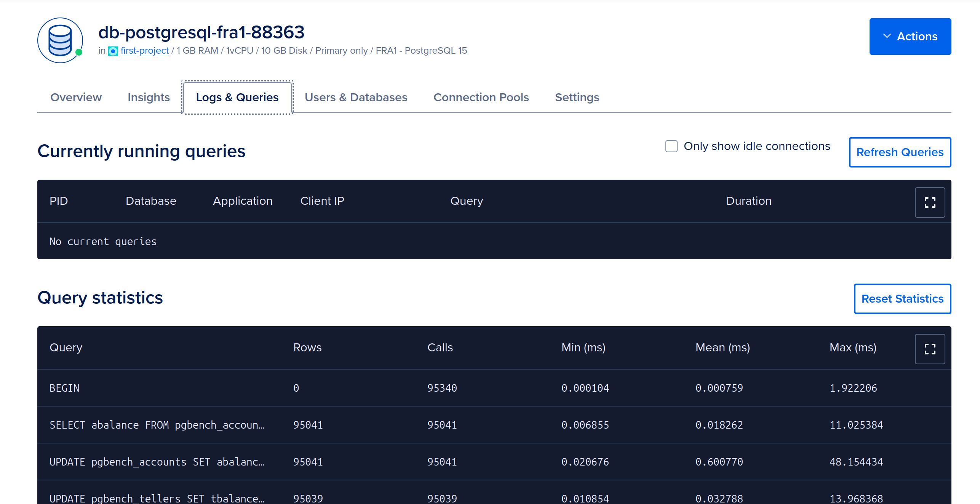Open the Insights tab
The image size is (980, 504).
click(149, 97)
